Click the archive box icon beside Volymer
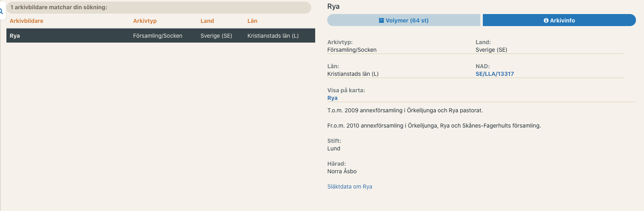644x211 pixels. (x=381, y=20)
